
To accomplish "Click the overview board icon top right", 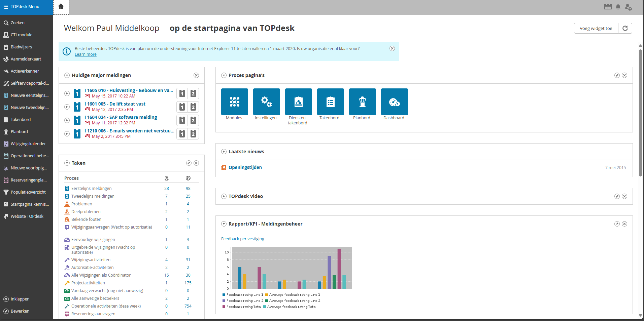I will click(608, 7).
